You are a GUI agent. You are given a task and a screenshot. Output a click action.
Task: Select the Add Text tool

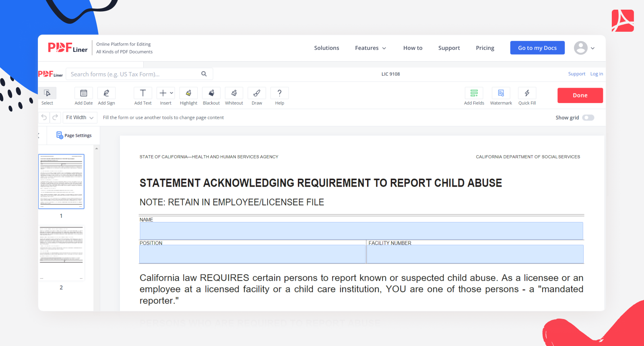click(x=143, y=93)
